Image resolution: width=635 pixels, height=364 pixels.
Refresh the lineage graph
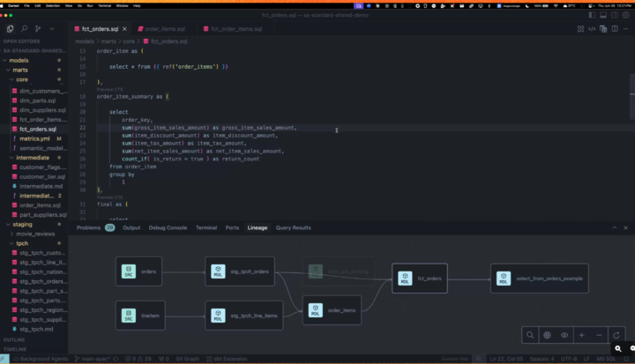(616, 335)
